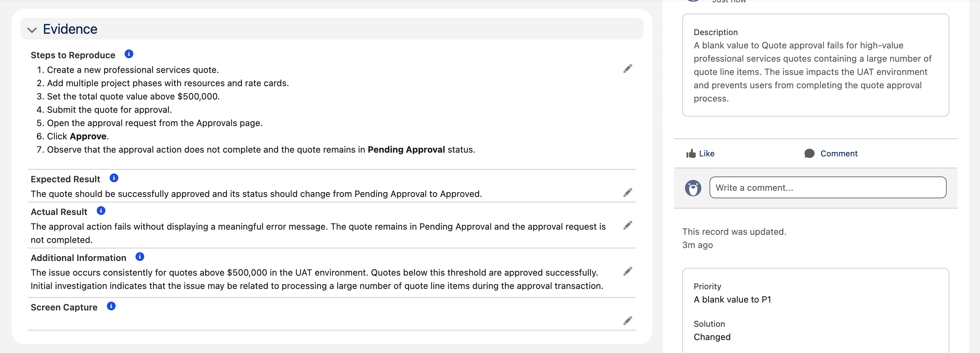Click the user avatar beside comment box
The width and height of the screenshot is (980, 353).
(x=693, y=188)
